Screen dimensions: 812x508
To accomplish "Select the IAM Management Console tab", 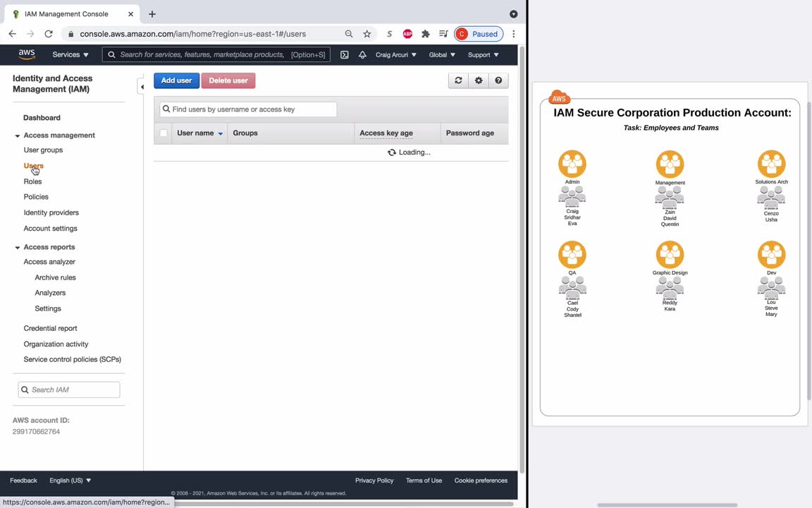I will [72, 14].
